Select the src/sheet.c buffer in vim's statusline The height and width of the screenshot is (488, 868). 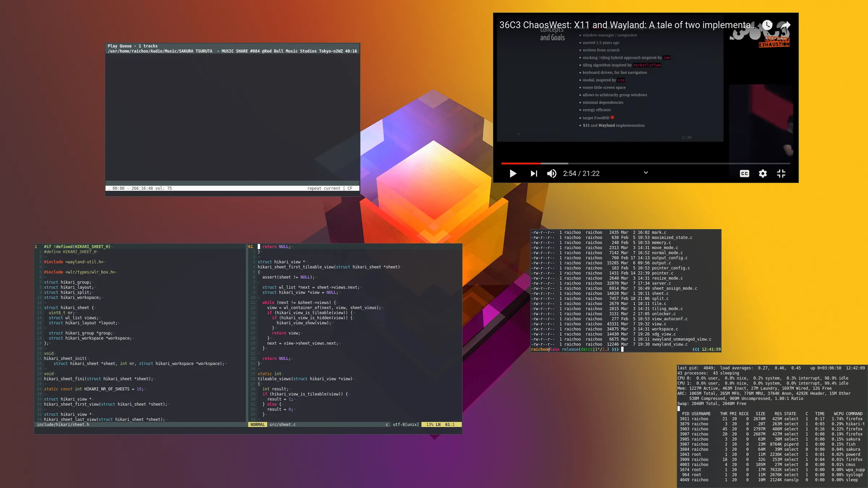coord(282,424)
